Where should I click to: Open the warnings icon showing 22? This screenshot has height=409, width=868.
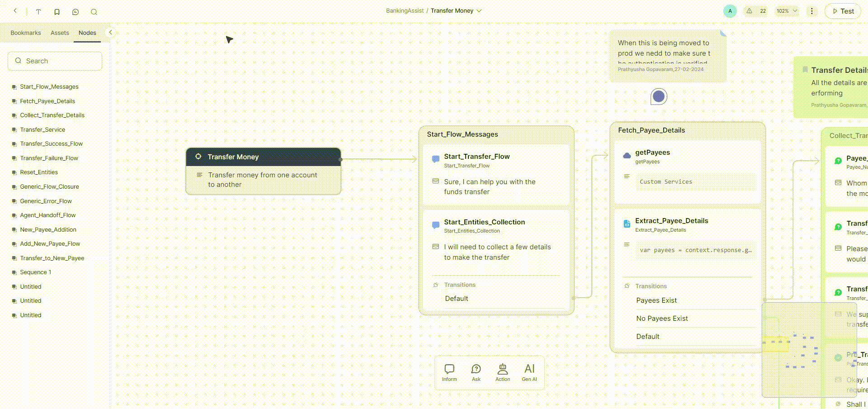point(756,11)
